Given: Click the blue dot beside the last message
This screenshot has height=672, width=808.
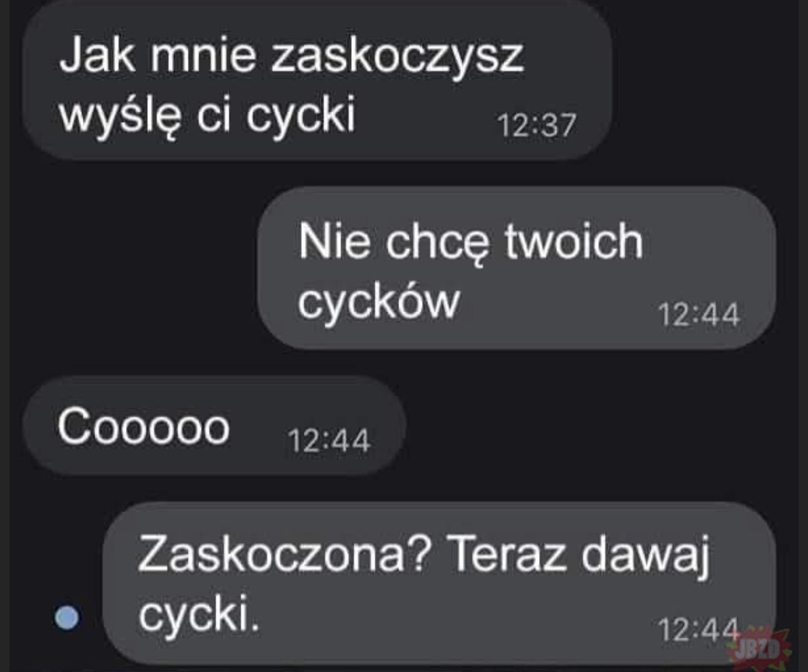Looking at the screenshot, I should 67,618.
